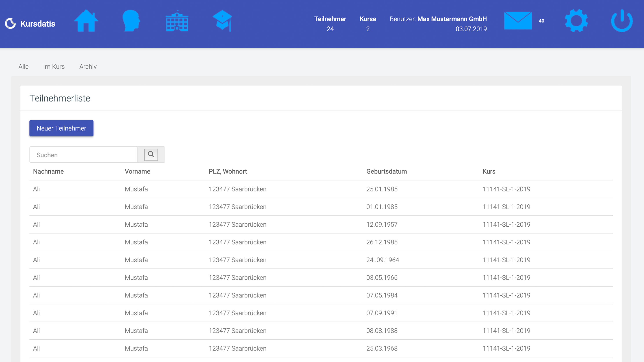Focus the Suchen search field
The height and width of the screenshot is (362, 644).
pos(83,155)
